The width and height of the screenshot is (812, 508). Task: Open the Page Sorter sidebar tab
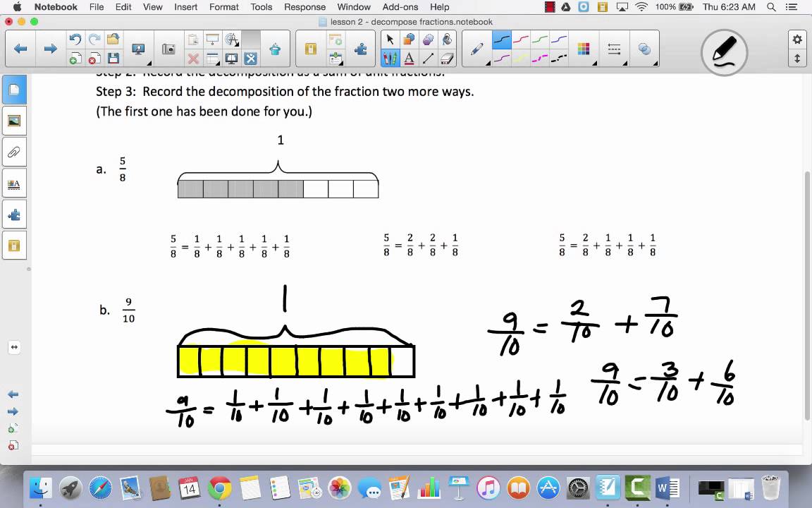coord(14,90)
